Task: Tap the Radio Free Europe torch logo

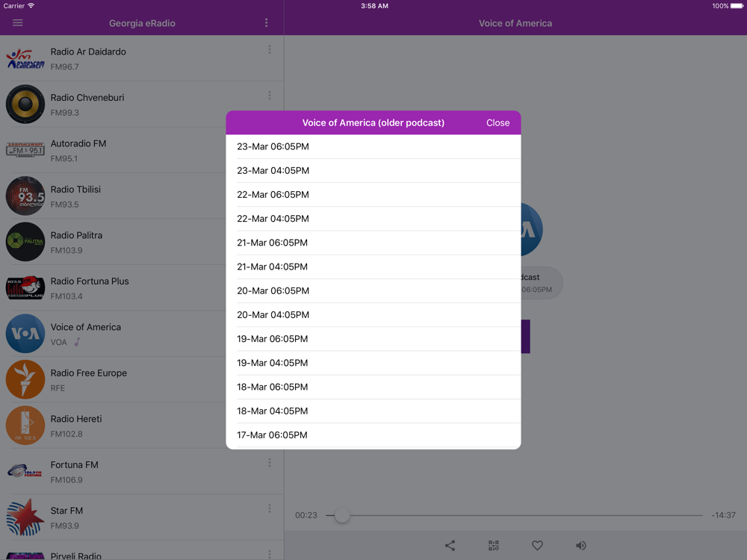Action: tap(25, 379)
